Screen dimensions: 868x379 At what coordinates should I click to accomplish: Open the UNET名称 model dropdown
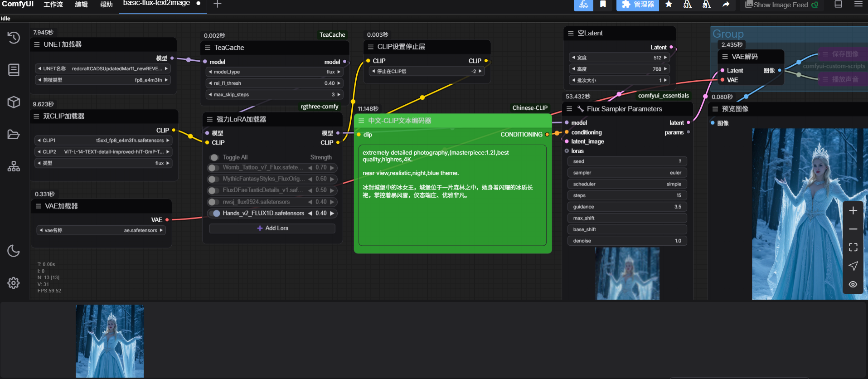[103, 69]
